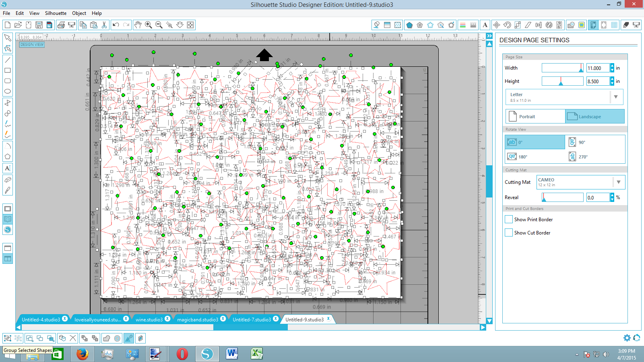This screenshot has width=644, height=362.
Task: Select the left-sidebar Text tool
Action: click(x=8, y=168)
